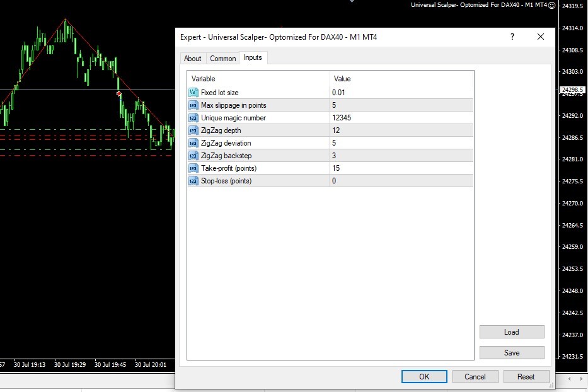Click the expert name label on chart corner
The image size is (588, 392).
pos(479,5)
